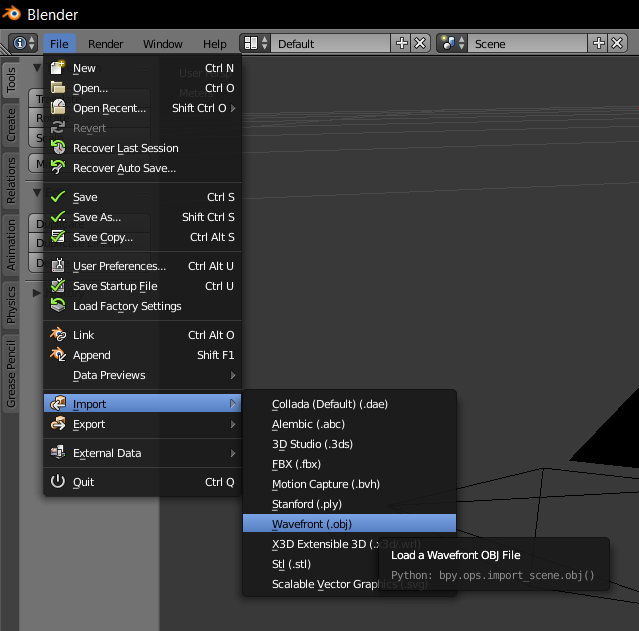Image resolution: width=639 pixels, height=631 pixels.
Task: Expand the collapsed History panel triangle
Action: click(x=37, y=293)
